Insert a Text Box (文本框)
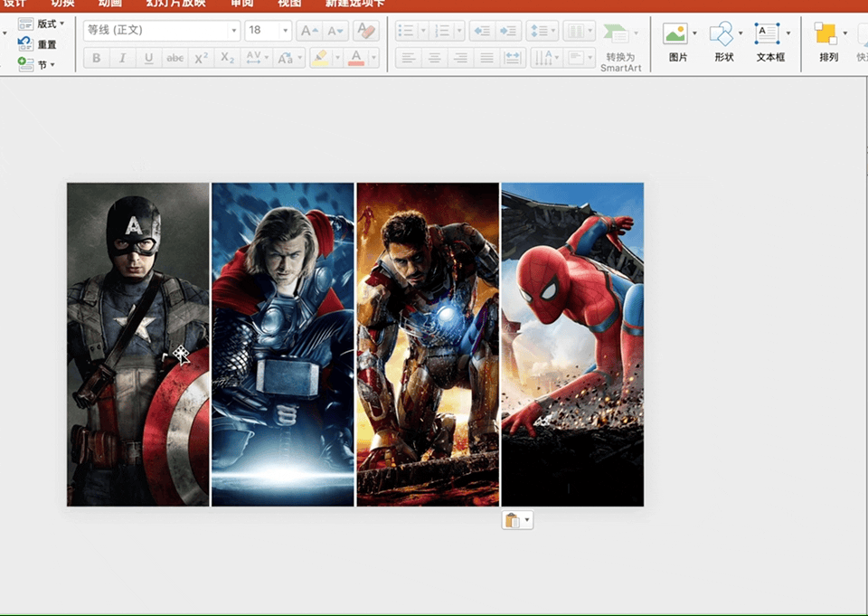Image resolution: width=868 pixels, height=616 pixels. (768, 35)
